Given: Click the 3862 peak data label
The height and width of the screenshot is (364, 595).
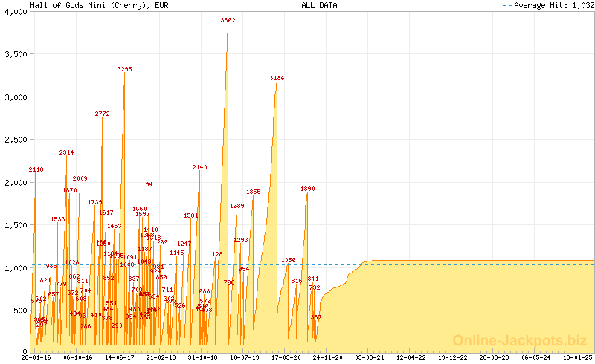Looking at the screenshot, I should (x=228, y=20).
